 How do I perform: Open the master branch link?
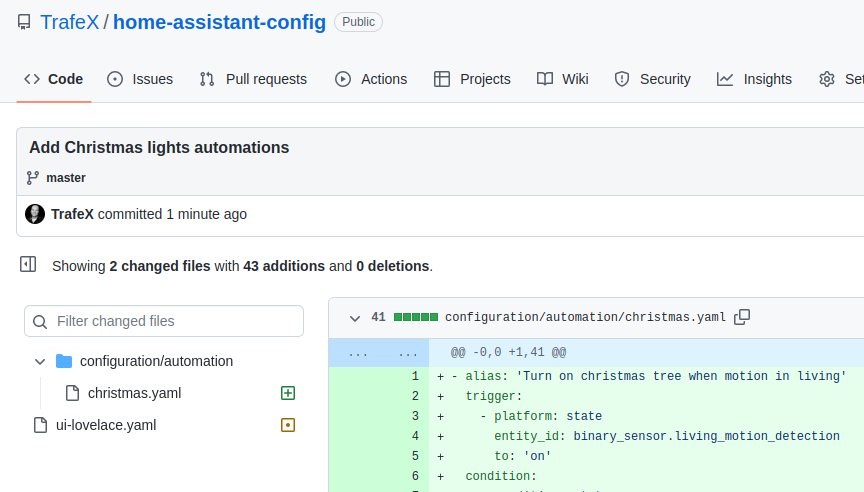click(66, 178)
